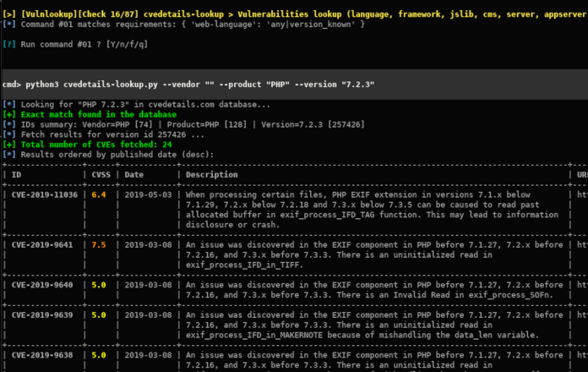Viewport: 588px width, 372px height.
Task: Select the CVE-2019-9638 entry
Action: (42, 355)
